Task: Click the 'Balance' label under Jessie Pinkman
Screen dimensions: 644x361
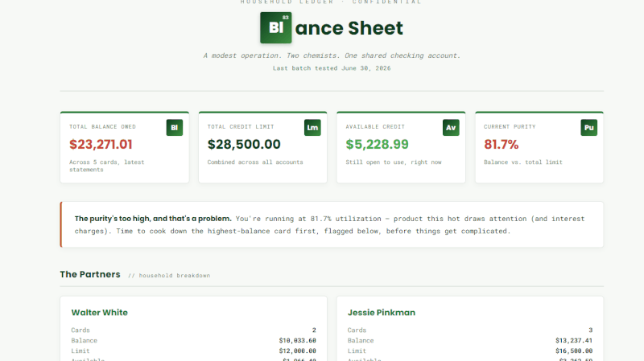Action: coord(360,340)
